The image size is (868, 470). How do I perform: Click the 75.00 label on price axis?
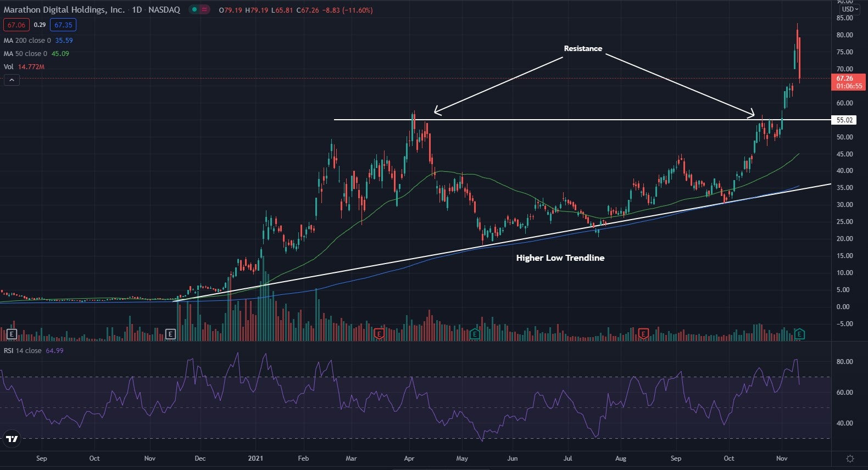click(844, 52)
